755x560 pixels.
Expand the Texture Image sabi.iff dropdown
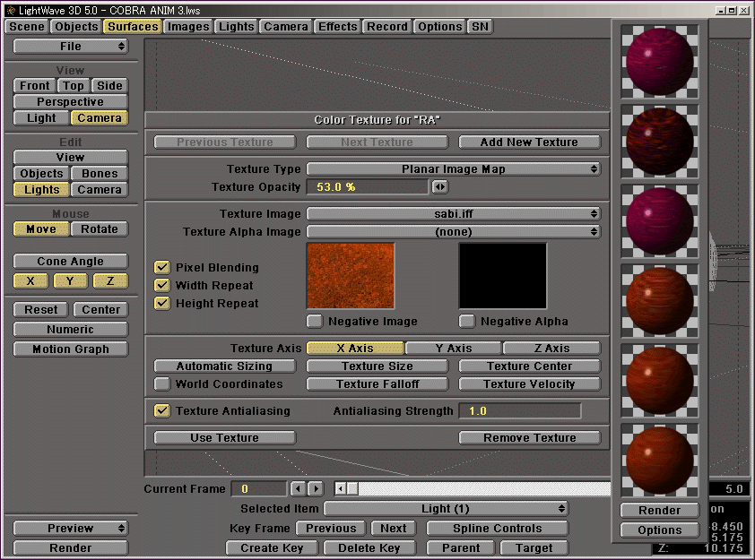pos(454,214)
